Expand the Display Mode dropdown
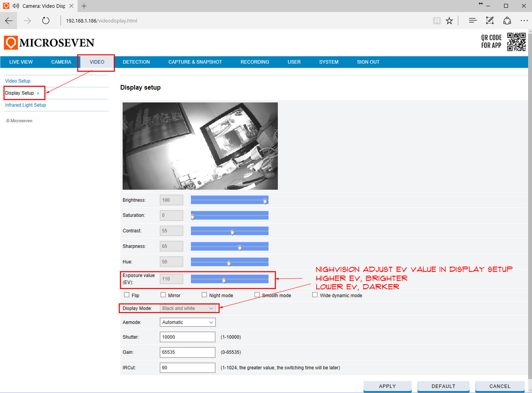 coord(187,308)
